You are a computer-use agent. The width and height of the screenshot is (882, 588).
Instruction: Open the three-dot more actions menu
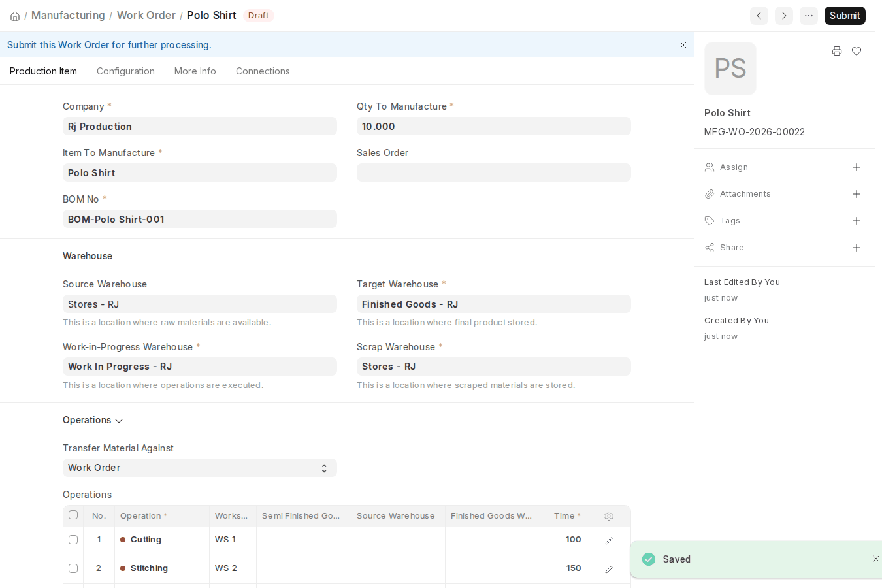coord(809,16)
